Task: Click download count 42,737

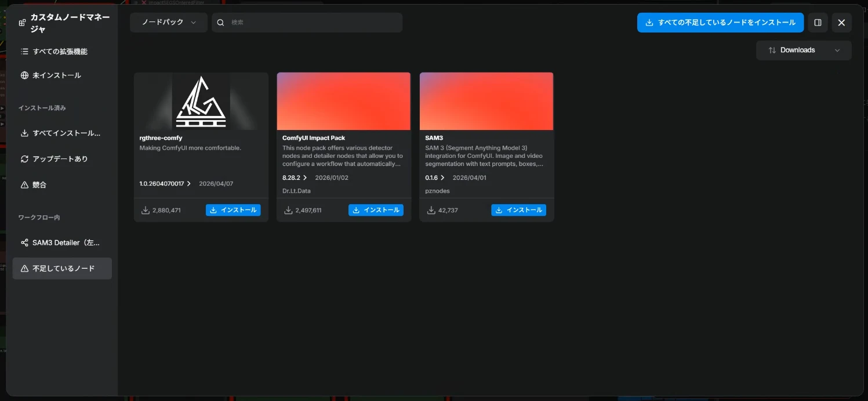Action: 448,210
